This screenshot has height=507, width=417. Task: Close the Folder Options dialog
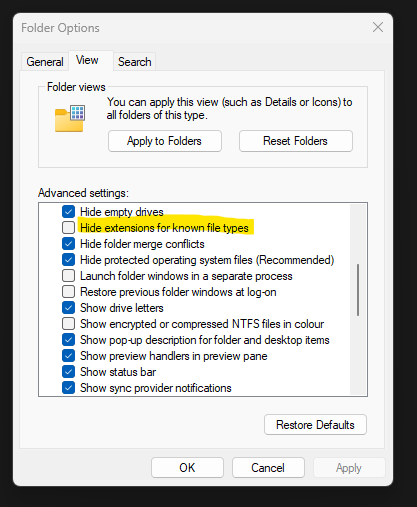(x=378, y=27)
